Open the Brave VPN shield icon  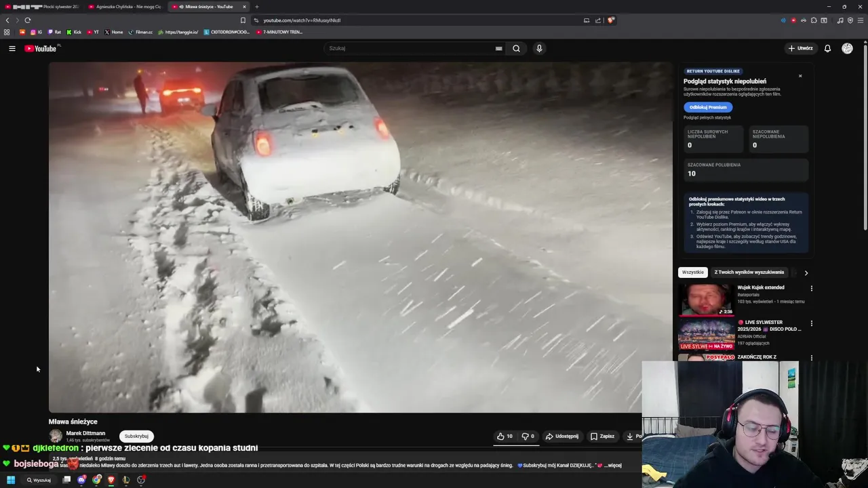[x=850, y=20]
